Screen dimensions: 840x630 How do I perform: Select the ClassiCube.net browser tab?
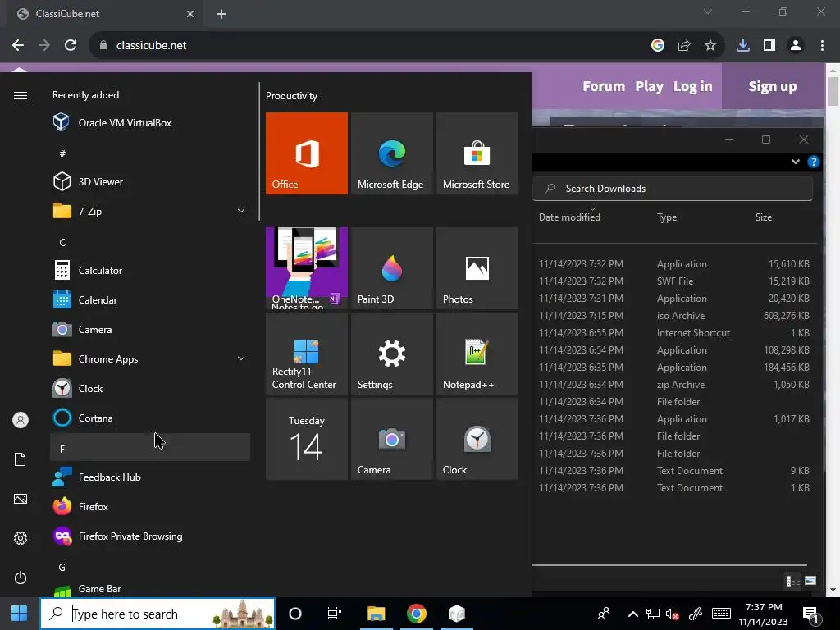pos(106,14)
